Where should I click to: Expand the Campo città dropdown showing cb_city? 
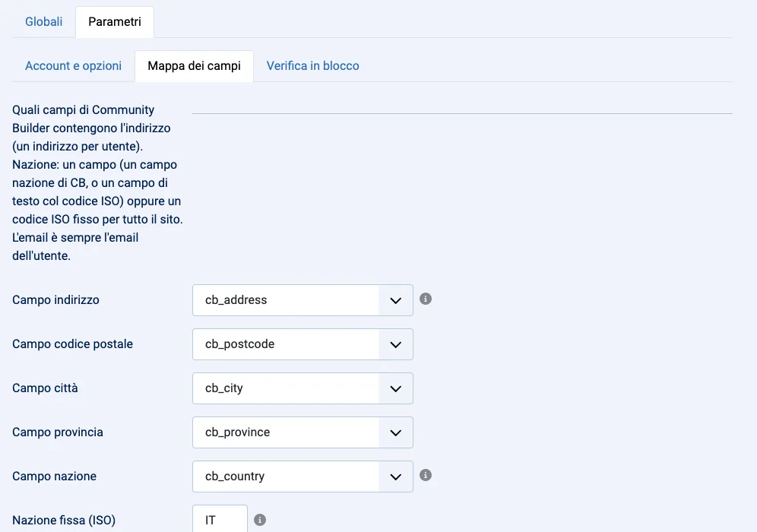[302, 388]
